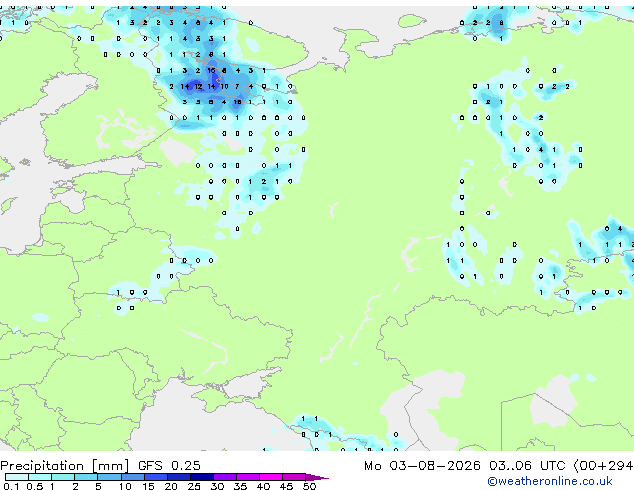Click the '(00+294' forecast offset text

coord(603,466)
